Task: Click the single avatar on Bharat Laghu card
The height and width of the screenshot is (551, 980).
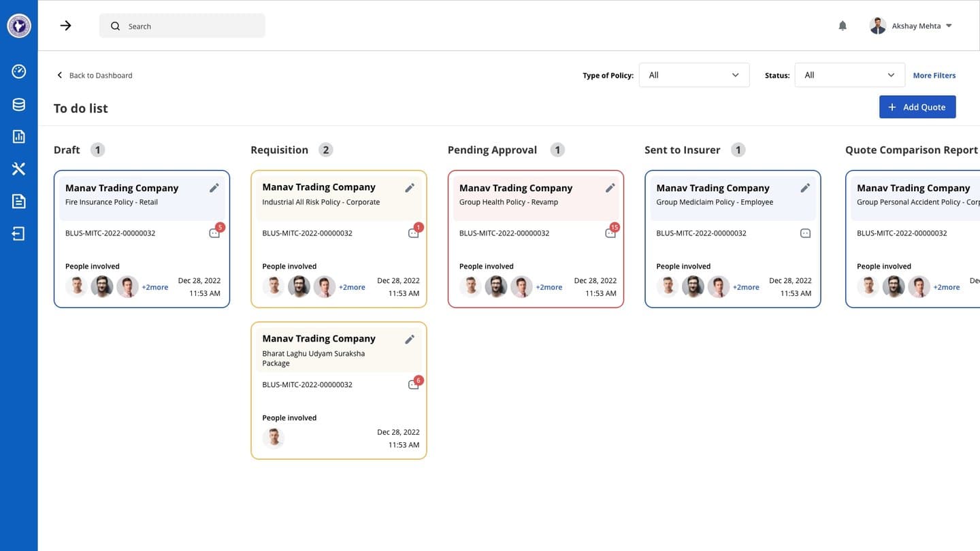Action: [274, 438]
